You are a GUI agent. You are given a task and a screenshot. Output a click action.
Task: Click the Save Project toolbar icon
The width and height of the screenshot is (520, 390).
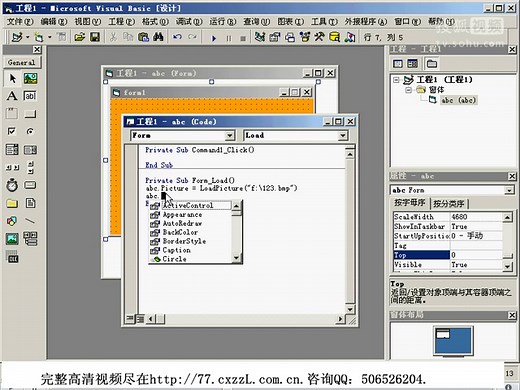click(95, 37)
